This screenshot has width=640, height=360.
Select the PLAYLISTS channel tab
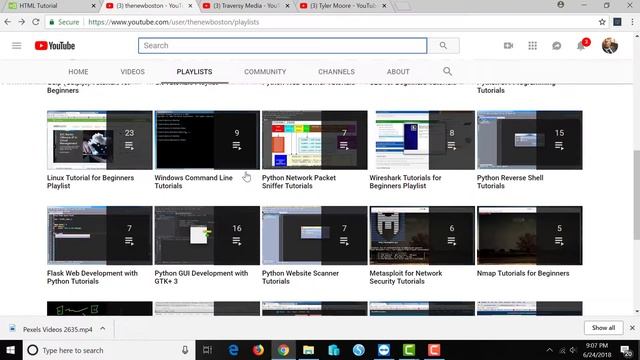[x=194, y=71]
